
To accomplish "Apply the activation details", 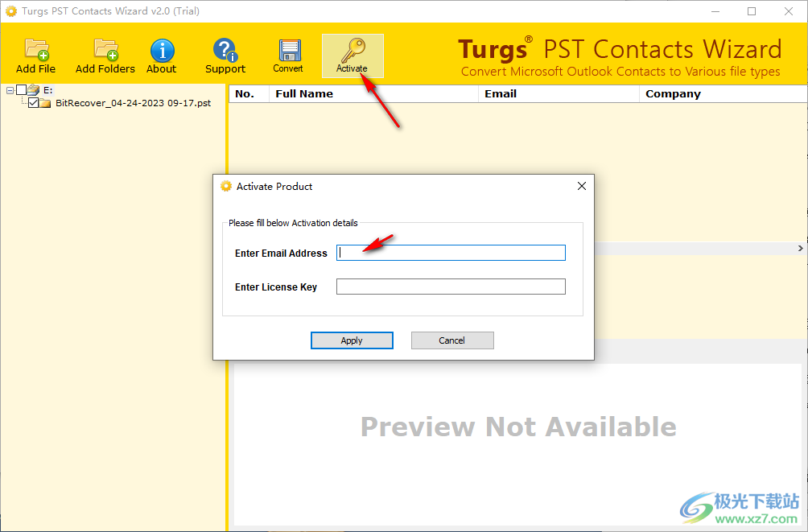I will coord(352,340).
